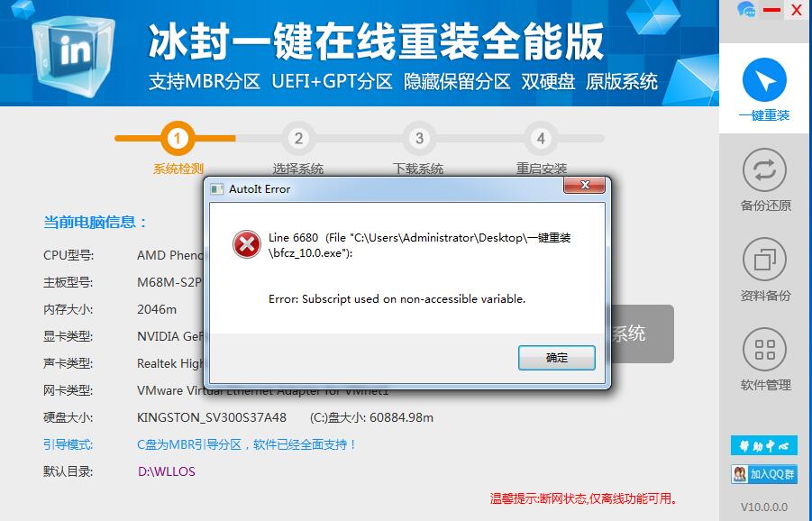Click the chat bubble icon at top
Image resolution: width=812 pixels, height=521 pixels.
coord(746,9)
